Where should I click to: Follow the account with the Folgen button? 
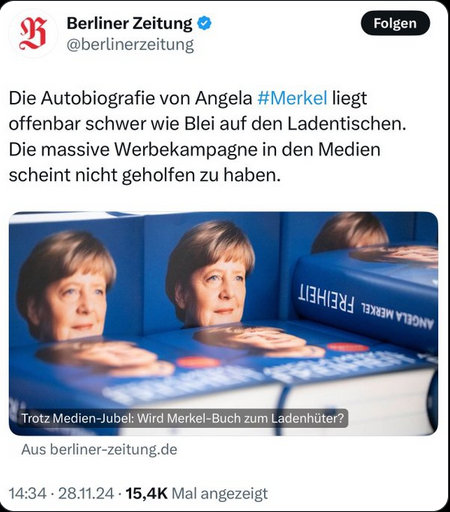(395, 23)
